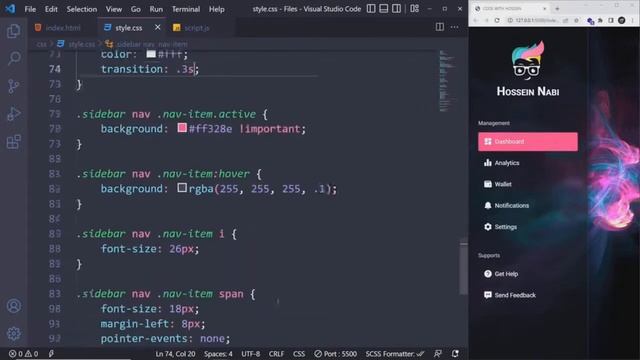Screen dimensions: 640x360
Task: Toggle secondary side bar layout icon
Action: click(396, 9)
